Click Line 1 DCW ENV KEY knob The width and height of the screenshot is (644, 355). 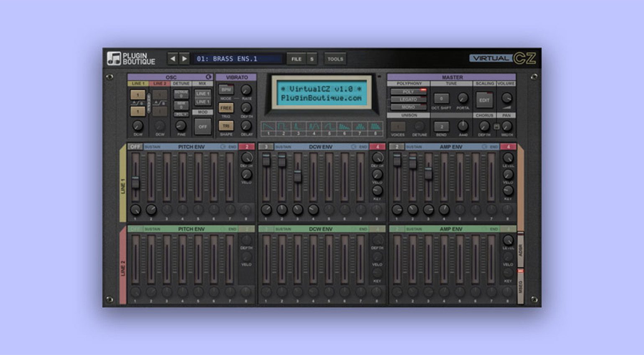(377, 190)
